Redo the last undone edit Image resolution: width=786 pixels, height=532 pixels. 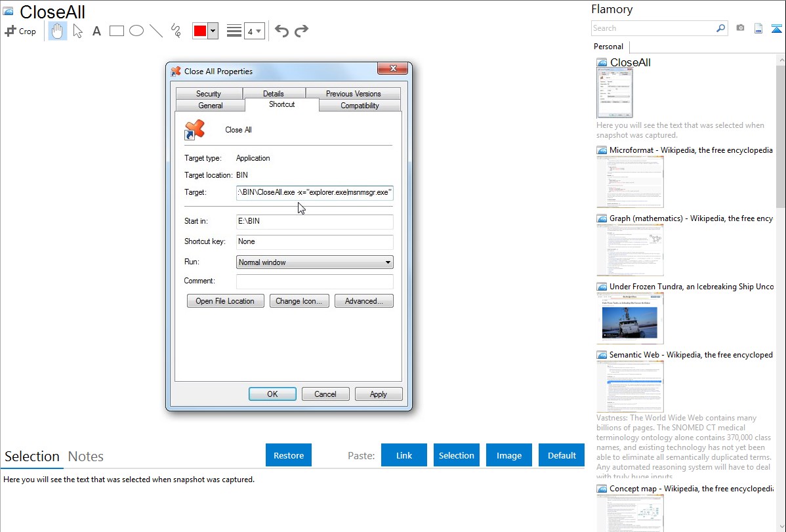coord(301,31)
